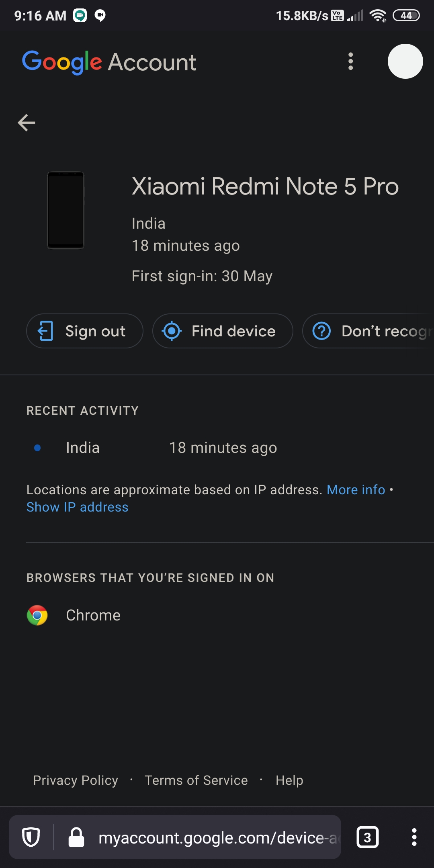The image size is (434, 868).
Task: Click the back arrow navigation icon
Action: point(27,123)
